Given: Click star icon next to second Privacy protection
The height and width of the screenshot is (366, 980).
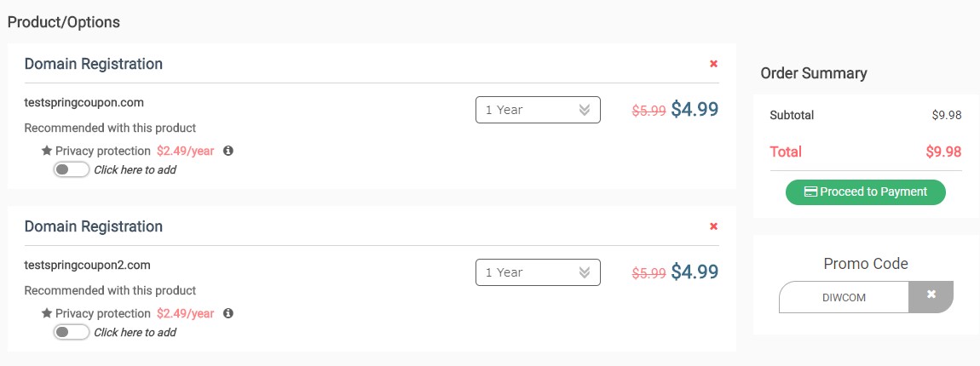Looking at the screenshot, I should [x=46, y=313].
